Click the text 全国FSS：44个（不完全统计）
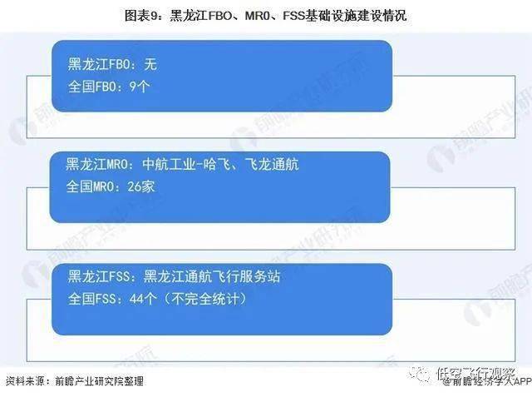Image resolution: width=532 pixels, height=397 pixels. point(157,299)
